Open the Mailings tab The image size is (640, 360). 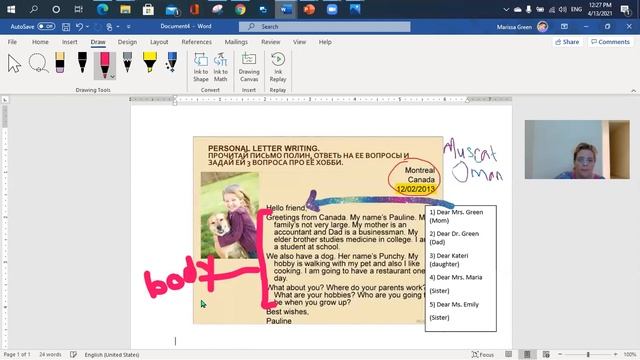236,42
